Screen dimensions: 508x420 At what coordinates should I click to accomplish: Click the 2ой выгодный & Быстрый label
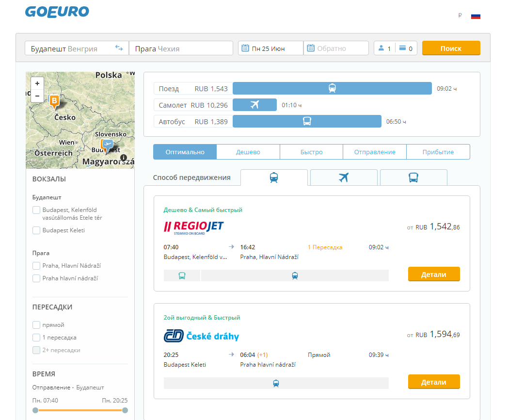202,317
